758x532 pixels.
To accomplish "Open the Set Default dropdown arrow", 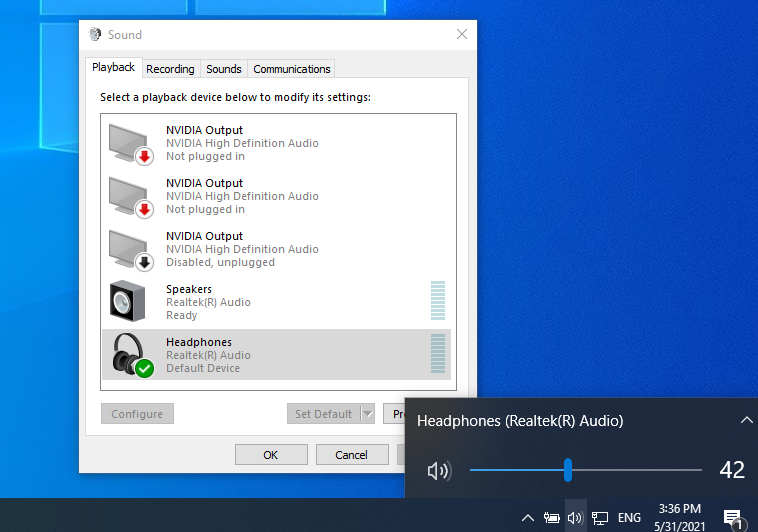I will [x=368, y=414].
